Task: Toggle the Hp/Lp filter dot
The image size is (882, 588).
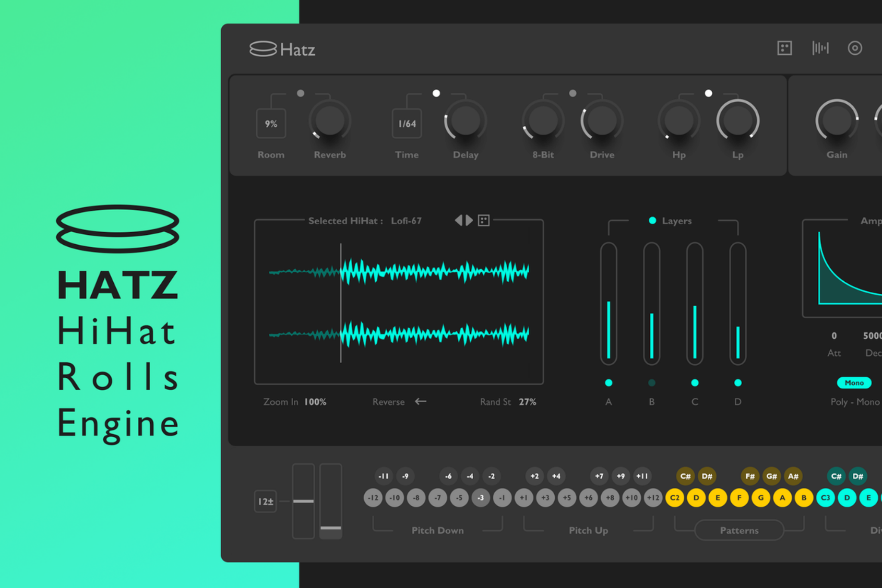Action: pos(708,93)
